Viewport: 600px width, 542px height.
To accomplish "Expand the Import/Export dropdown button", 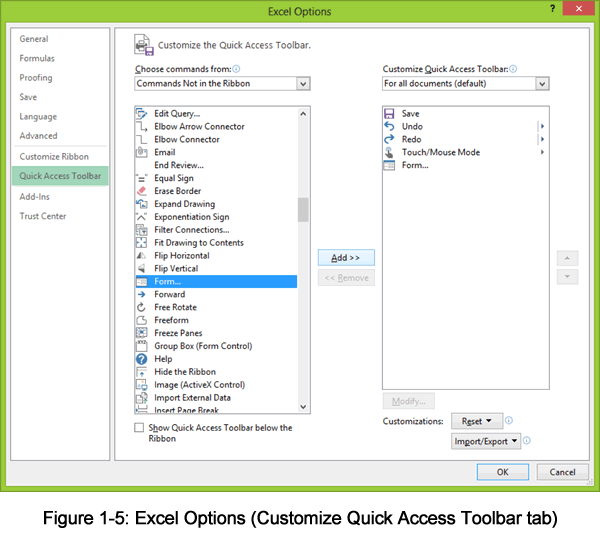I will tap(486, 440).
